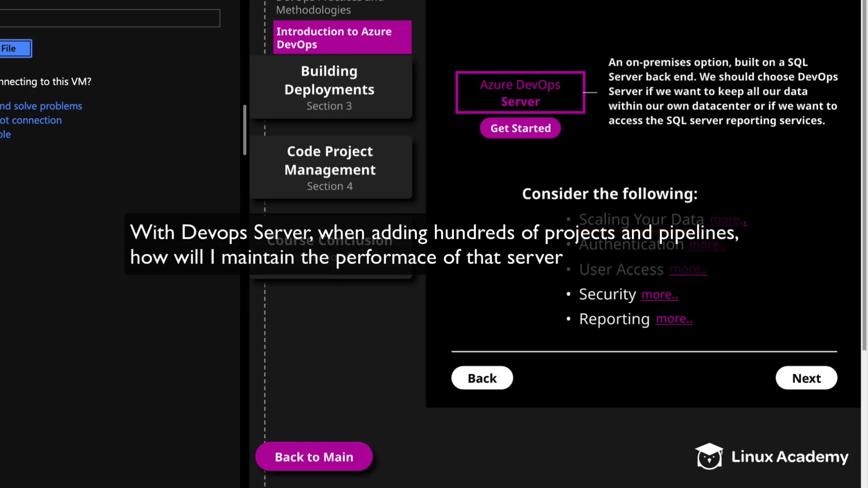Click the left panel vertical scrollbar
The width and height of the screenshot is (868, 488).
pos(245,130)
